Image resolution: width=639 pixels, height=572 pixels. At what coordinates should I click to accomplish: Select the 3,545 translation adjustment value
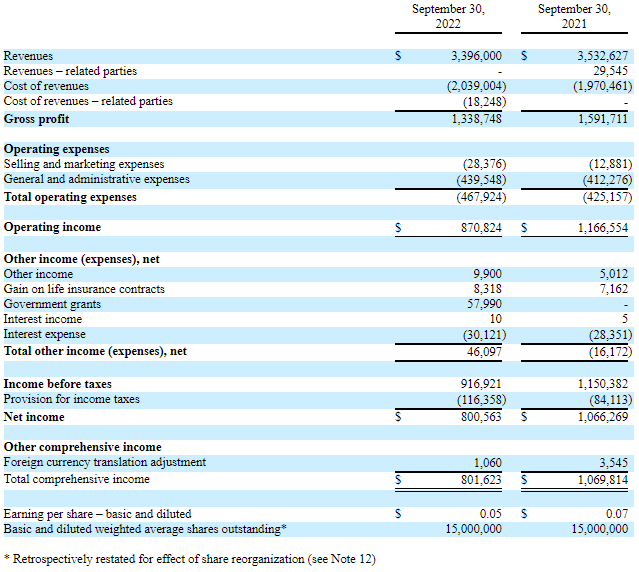(x=614, y=463)
